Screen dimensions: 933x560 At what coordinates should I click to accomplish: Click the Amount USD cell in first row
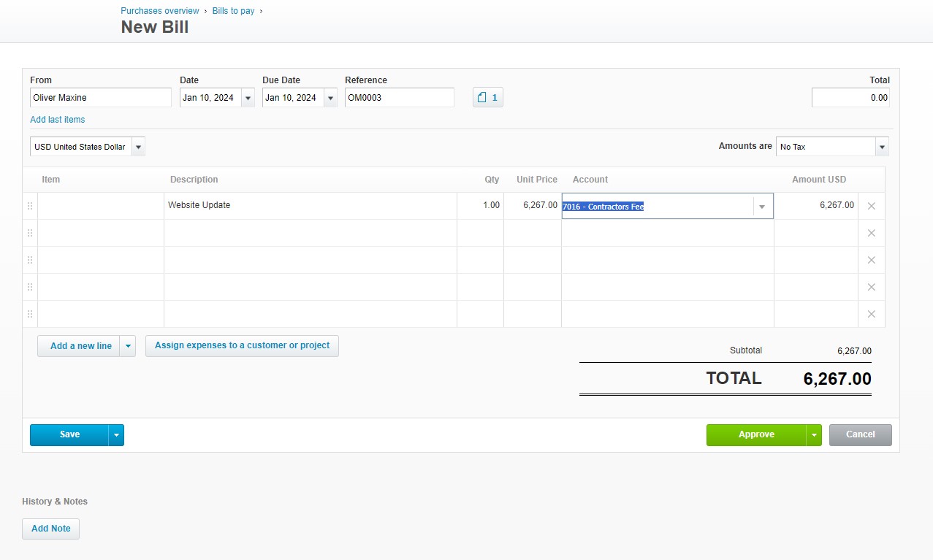coord(816,206)
